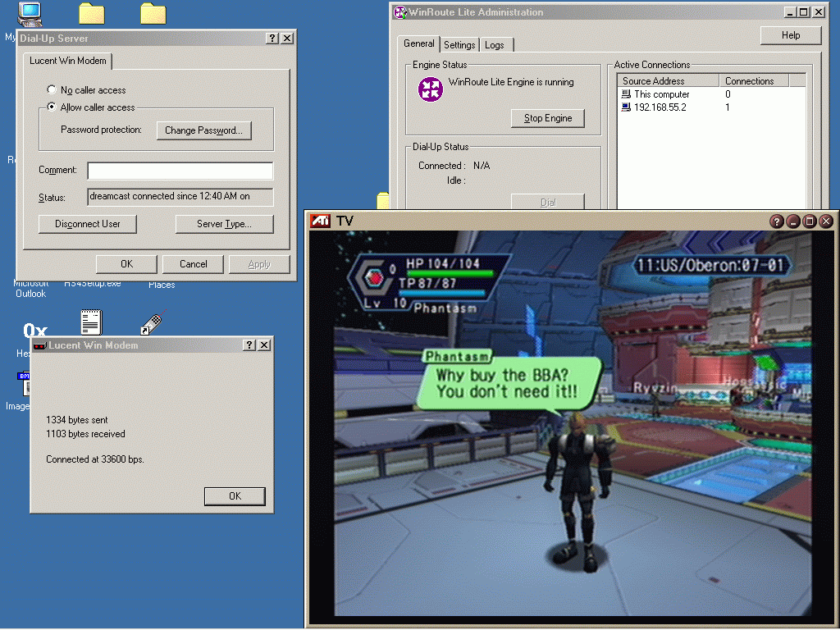This screenshot has height=630, width=840.
Task: Close the Dial-Up Server dialog
Action: (x=287, y=38)
